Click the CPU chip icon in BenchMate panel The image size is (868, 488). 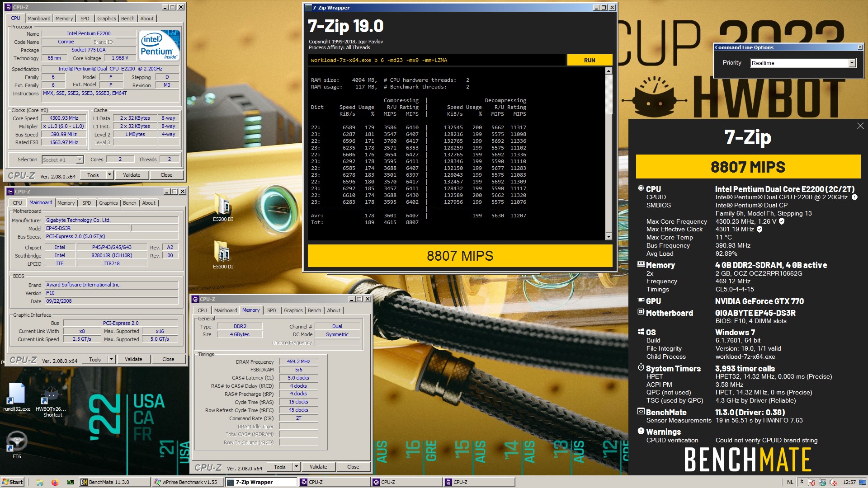(641, 188)
